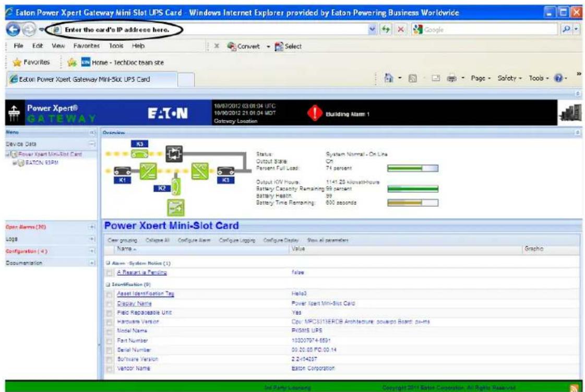Click the EATON logo in header
This screenshot has height=392, width=585.
[168, 113]
